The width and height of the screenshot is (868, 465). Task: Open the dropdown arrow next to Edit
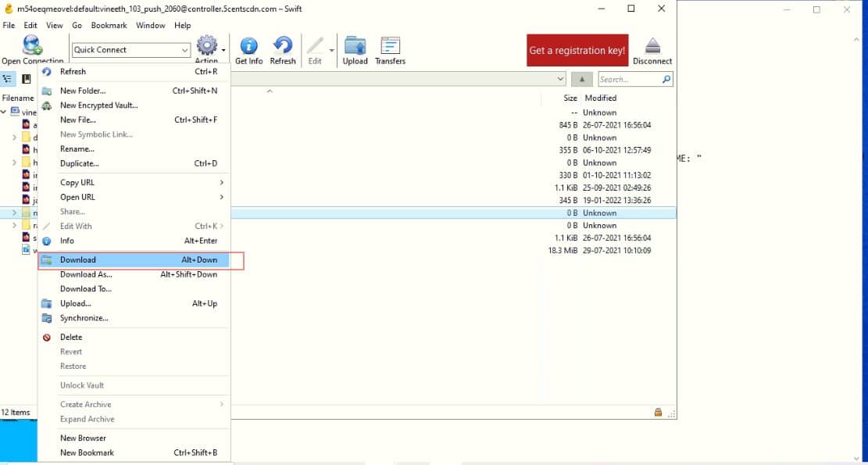331,50
